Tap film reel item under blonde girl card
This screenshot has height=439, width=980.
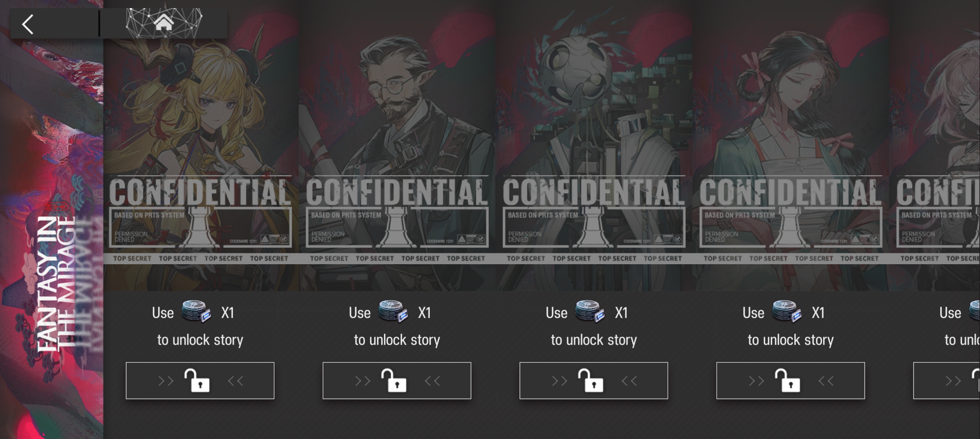(196, 312)
